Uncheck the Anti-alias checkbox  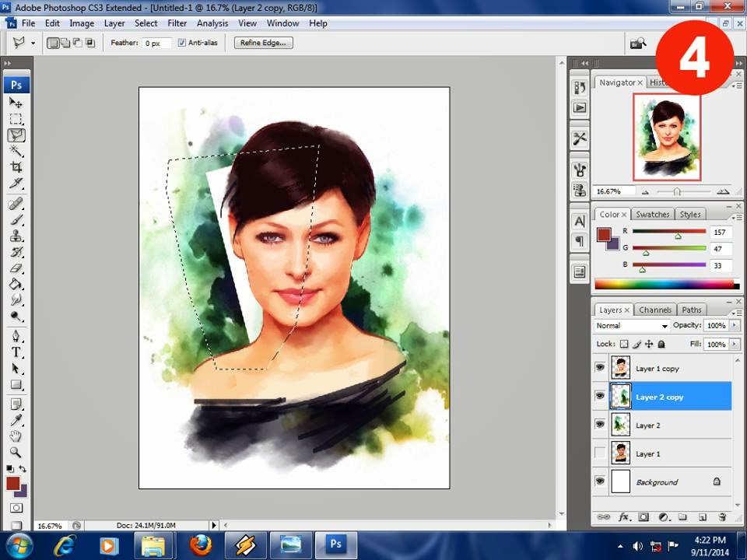tap(182, 43)
